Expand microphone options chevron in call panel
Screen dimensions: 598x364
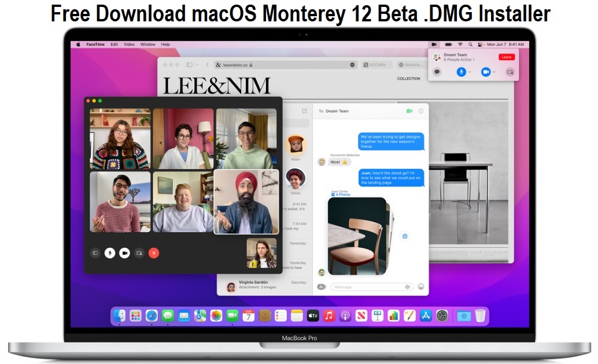tap(470, 72)
